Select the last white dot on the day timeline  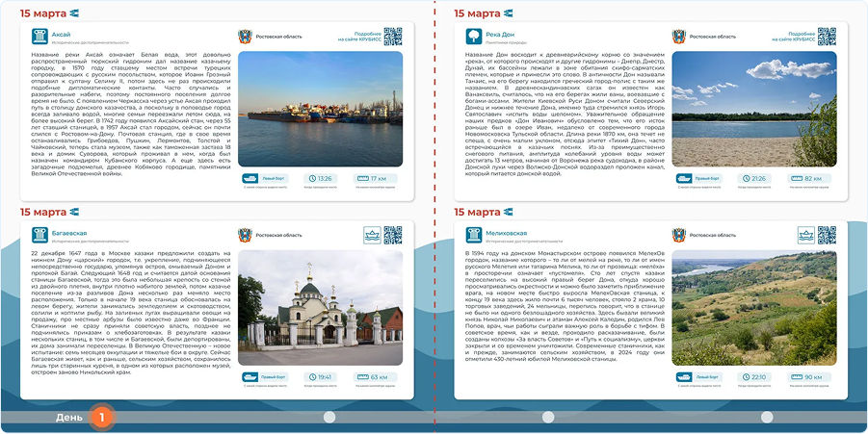tap(767, 418)
